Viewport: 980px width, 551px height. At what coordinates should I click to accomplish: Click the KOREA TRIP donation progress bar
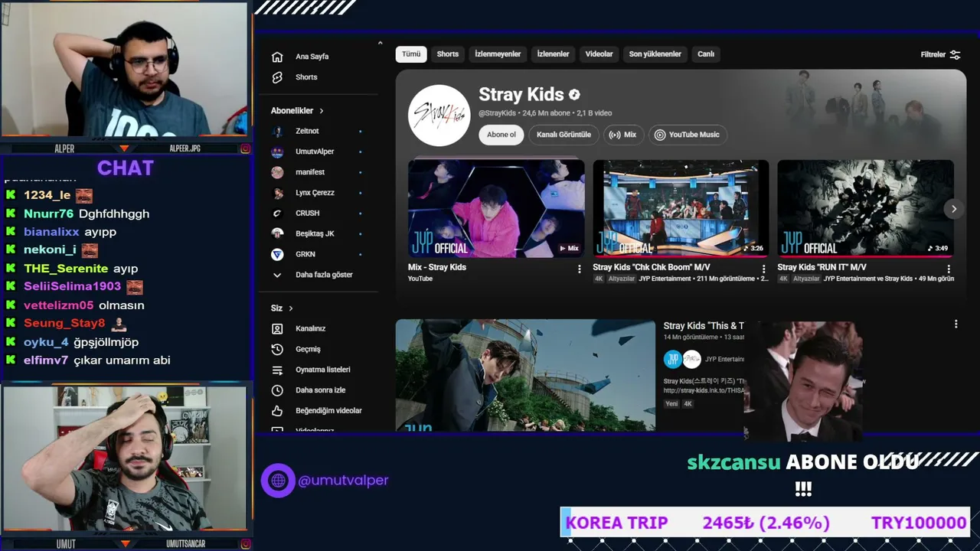766,523
